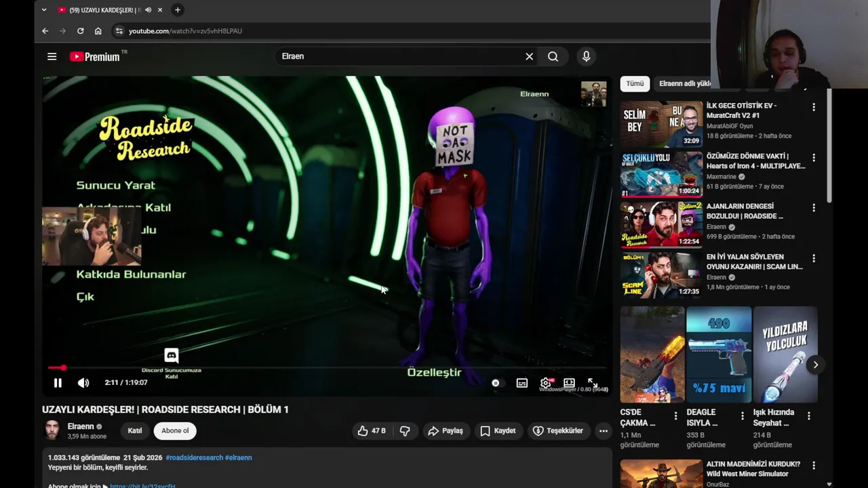The width and height of the screenshot is (868, 488).
Task: Open player settings gear
Action: point(545,383)
